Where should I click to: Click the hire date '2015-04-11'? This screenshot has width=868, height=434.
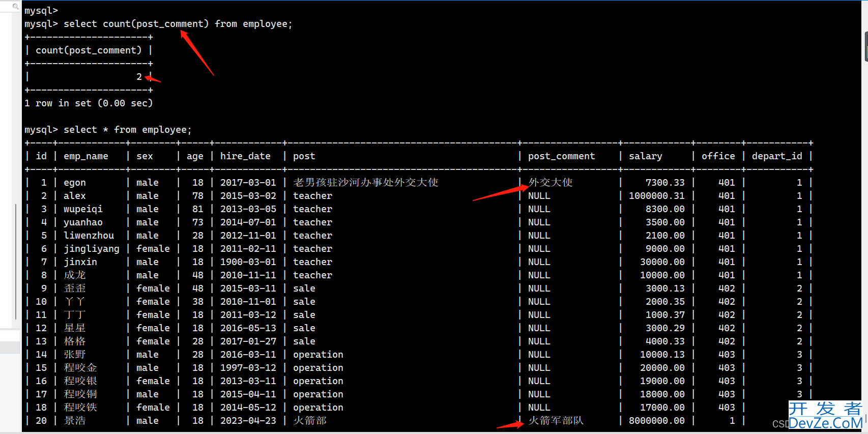click(x=248, y=394)
